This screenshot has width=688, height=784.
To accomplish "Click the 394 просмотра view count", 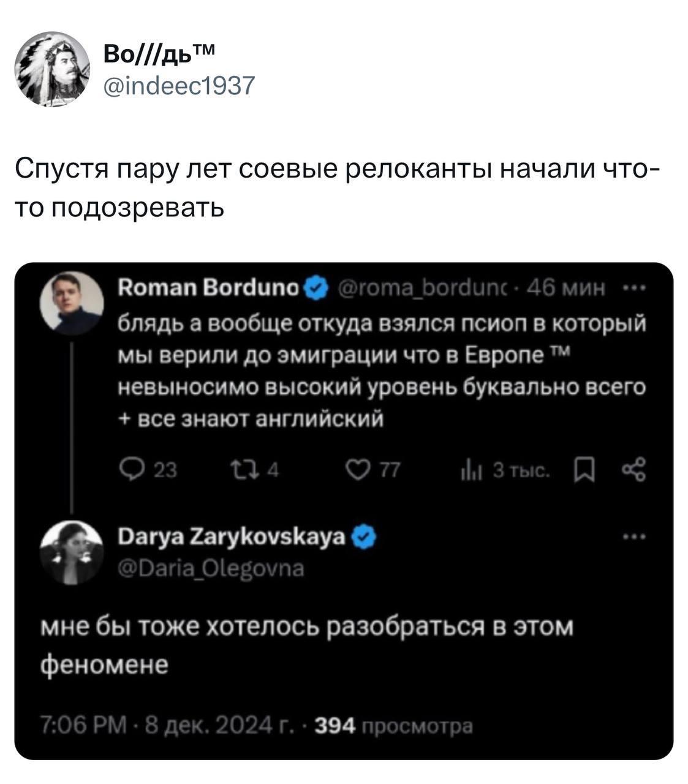I will click(x=393, y=726).
